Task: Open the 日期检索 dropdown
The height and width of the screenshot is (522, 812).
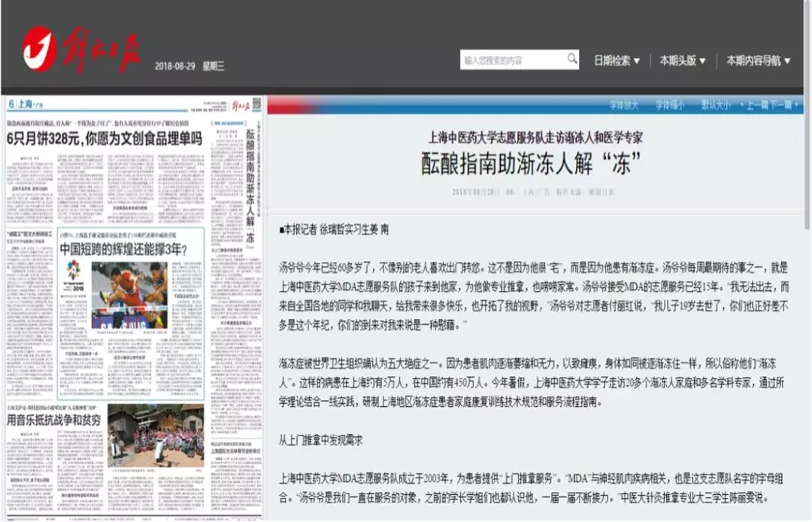Action: pyautogui.click(x=617, y=61)
